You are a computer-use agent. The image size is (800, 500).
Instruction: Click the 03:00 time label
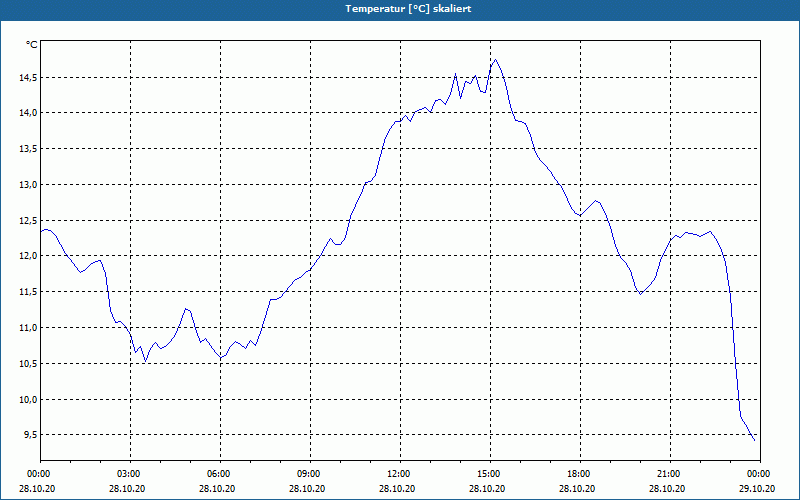(128, 474)
